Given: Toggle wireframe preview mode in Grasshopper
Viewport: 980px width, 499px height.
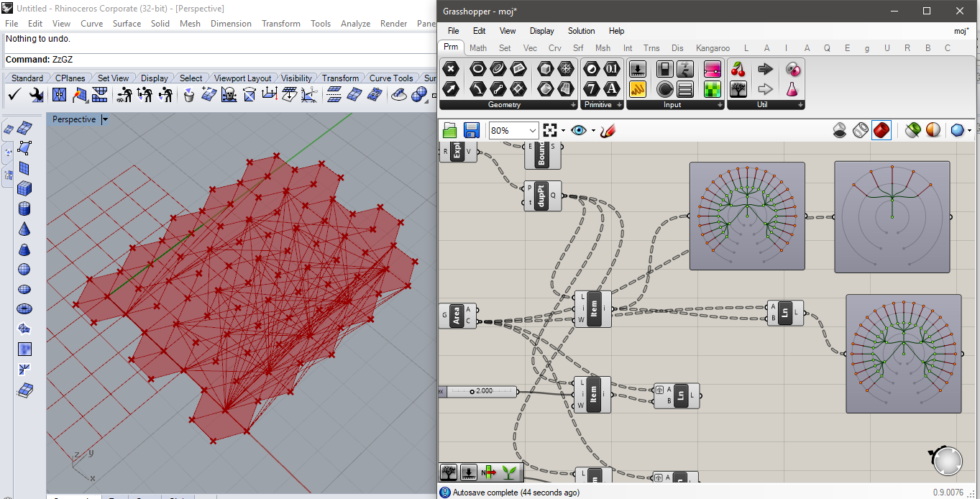Looking at the screenshot, I should click(861, 130).
